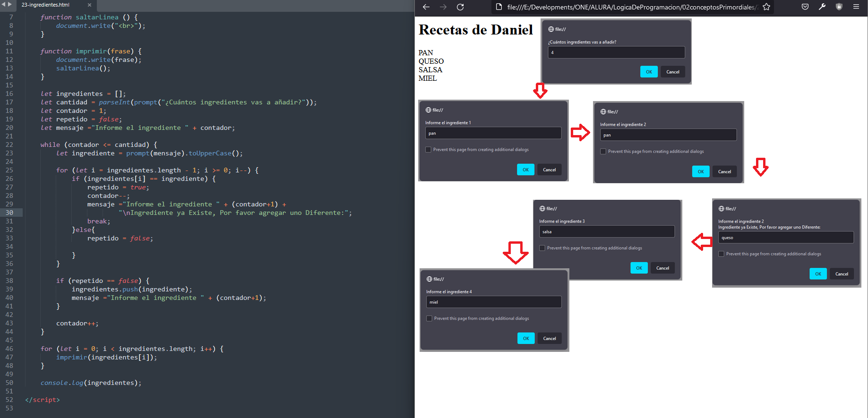Click the 'Recetas de Daniel' page heading
The width and height of the screenshot is (868, 418).
[475, 30]
